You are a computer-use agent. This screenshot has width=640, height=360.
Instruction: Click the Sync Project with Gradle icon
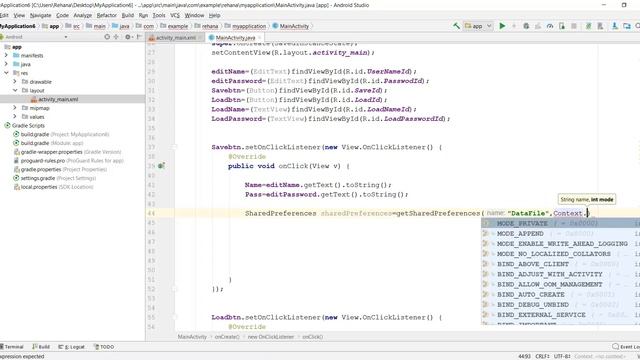pyautogui.click(x=589, y=26)
